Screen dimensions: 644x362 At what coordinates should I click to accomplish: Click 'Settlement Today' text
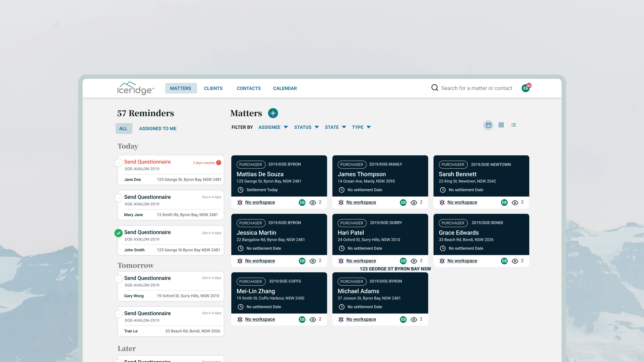(262, 190)
